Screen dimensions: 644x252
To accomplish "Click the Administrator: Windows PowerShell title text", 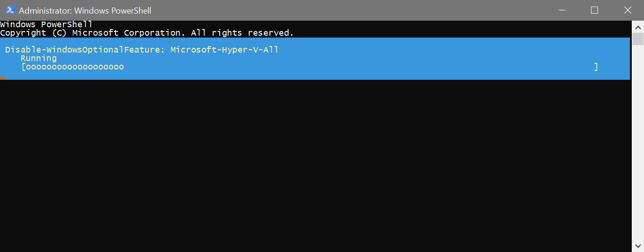I will pyautogui.click(x=85, y=10).
